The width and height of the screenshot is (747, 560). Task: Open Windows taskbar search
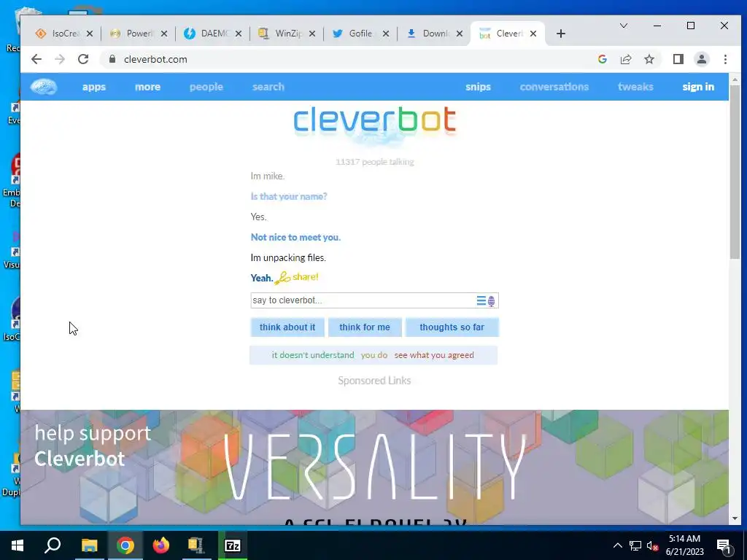point(53,545)
